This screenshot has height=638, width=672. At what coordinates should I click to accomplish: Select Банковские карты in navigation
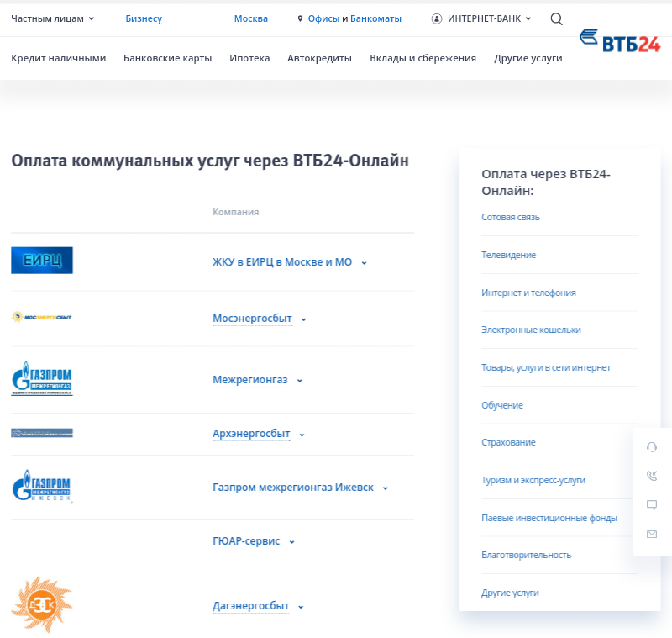coord(167,58)
